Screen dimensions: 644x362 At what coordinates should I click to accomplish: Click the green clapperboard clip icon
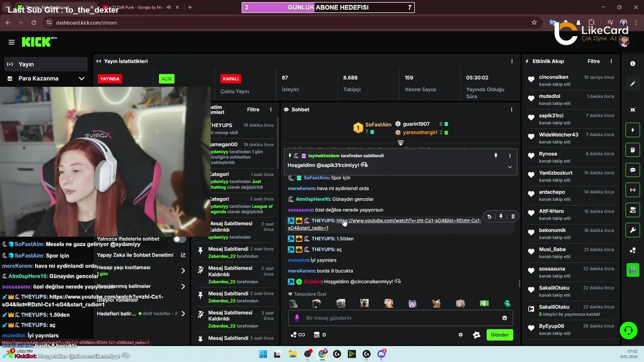tap(632, 270)
